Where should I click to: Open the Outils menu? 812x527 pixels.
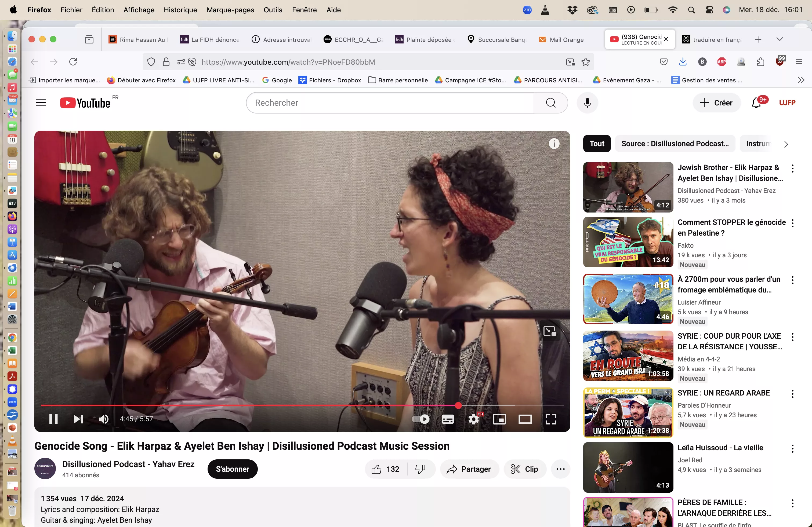point(273,10)
